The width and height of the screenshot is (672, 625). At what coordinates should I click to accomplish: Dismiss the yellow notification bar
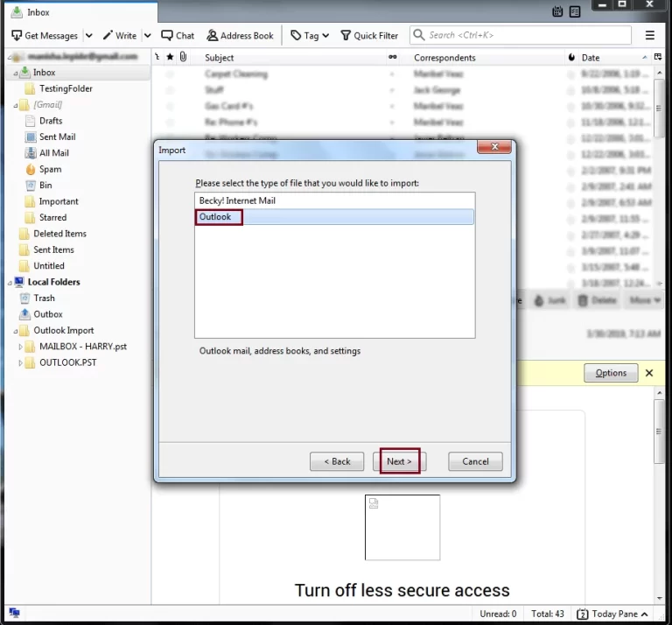point(649,373)
